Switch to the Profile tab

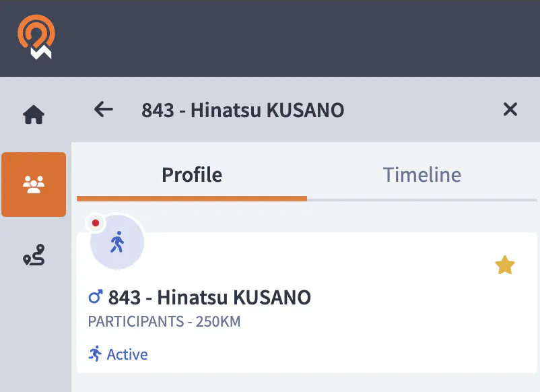tap(192, 175)
